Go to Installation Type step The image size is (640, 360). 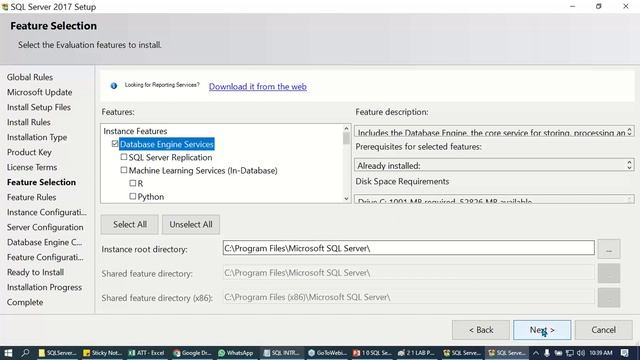pyautogui.click(x=37, y=137)
